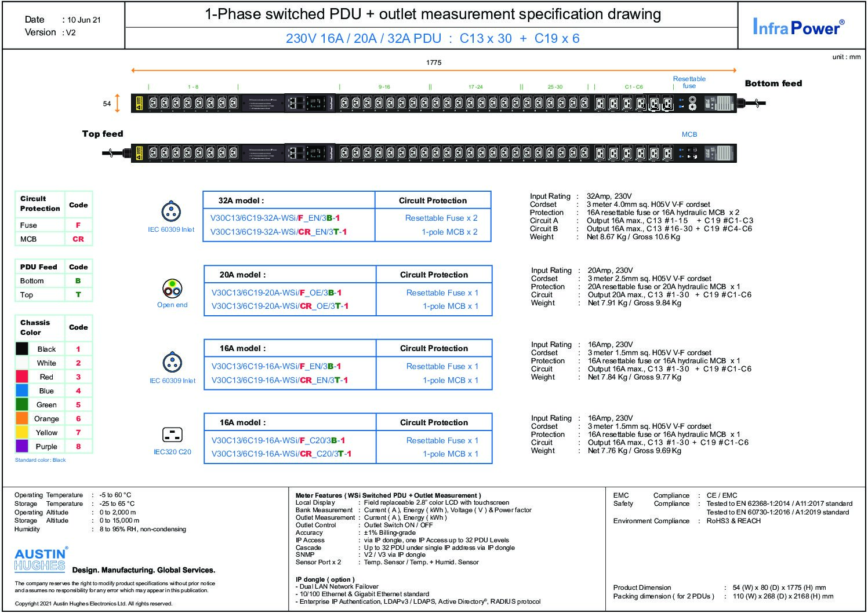Click the IEC 60309 inlet icon beside 16A EN model
The width and height of the screenshot is (868, 613).
[x=172, y=362]
